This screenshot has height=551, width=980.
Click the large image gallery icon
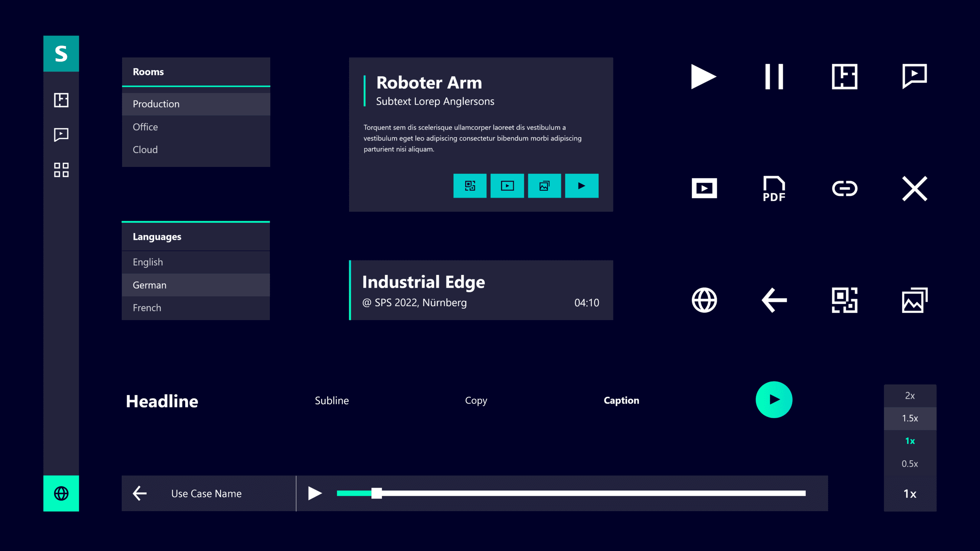(x=915, y=300)
